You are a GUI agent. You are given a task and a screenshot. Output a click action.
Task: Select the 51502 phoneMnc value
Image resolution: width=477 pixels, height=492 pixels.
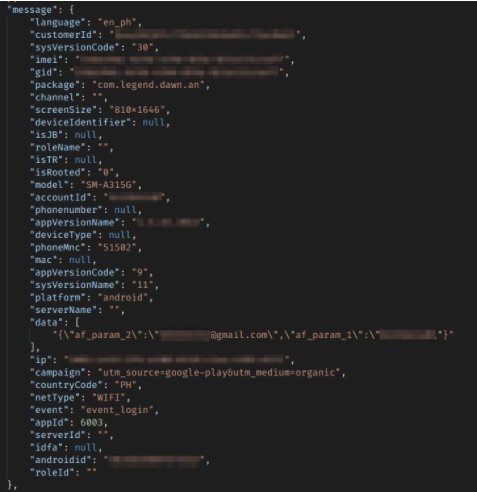117,248
